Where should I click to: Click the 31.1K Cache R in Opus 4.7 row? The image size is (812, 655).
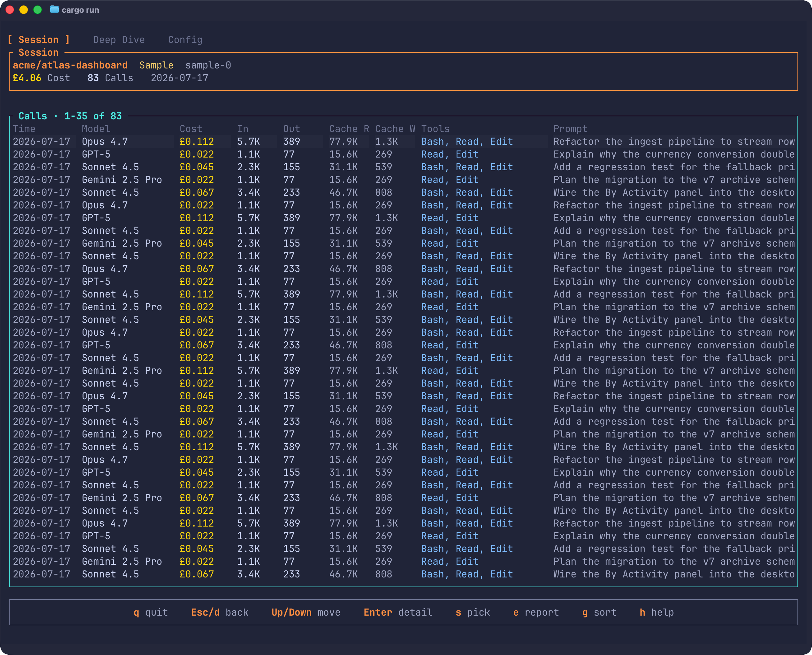click(343, 396)
